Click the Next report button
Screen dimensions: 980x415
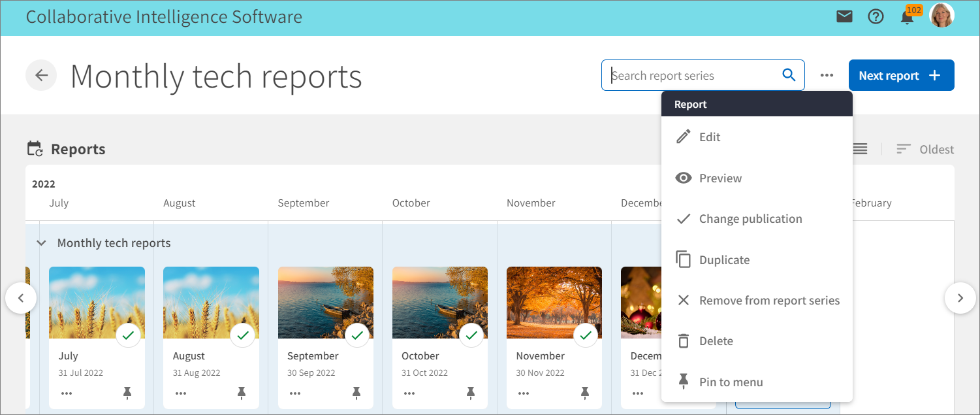[x=901, y=75]
